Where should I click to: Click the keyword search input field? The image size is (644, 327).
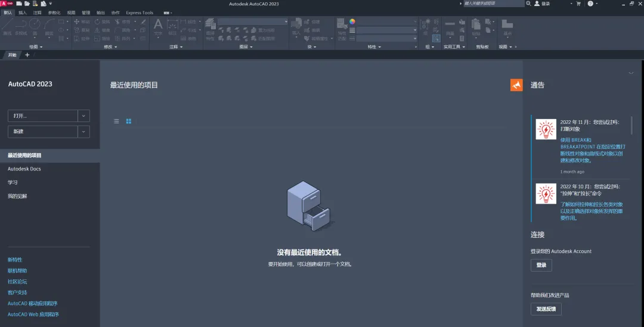[494, 4]
